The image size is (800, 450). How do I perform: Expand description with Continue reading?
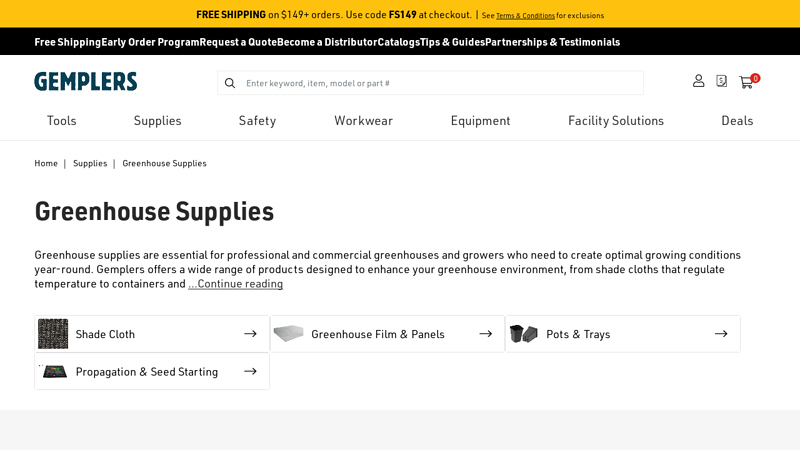click(x=235, y=284)
